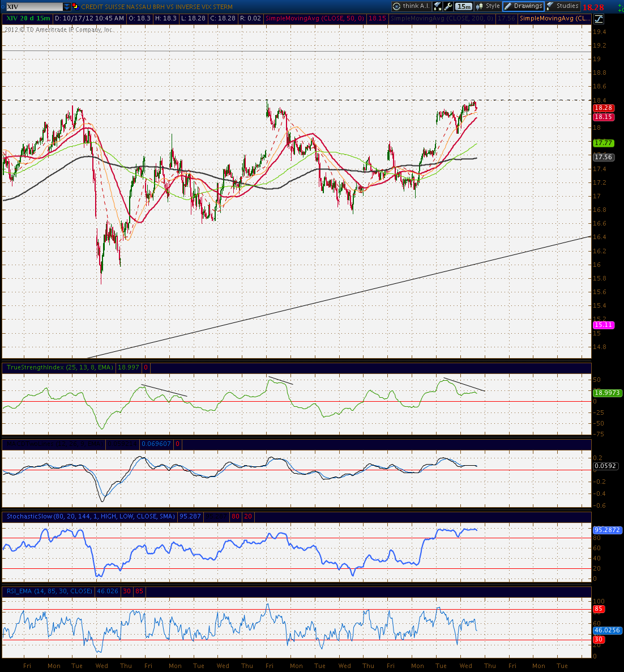The image size is (624, 672).
Task: Click the green 18.9973 TSI value bubble
Action: [607, 393]
